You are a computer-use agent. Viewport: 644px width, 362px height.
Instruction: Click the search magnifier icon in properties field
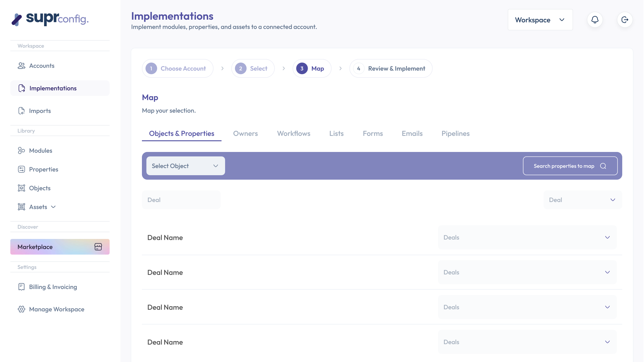coord(603,166)
